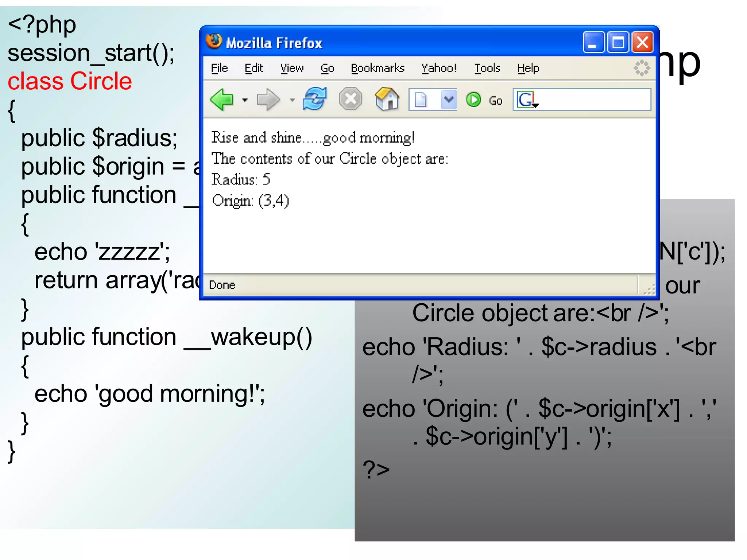Click the red 'class Circle' text on slide
Viewport: 747px width, 560px height.
tap(70, 81)
